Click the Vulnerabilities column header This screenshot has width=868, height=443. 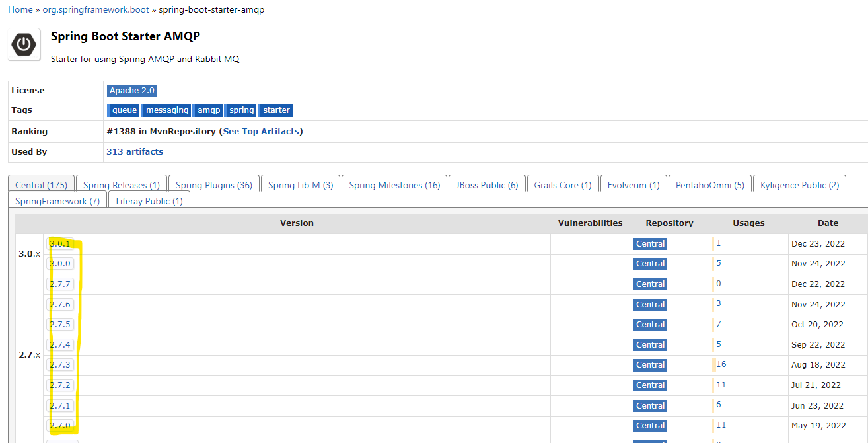coord(590,223)
